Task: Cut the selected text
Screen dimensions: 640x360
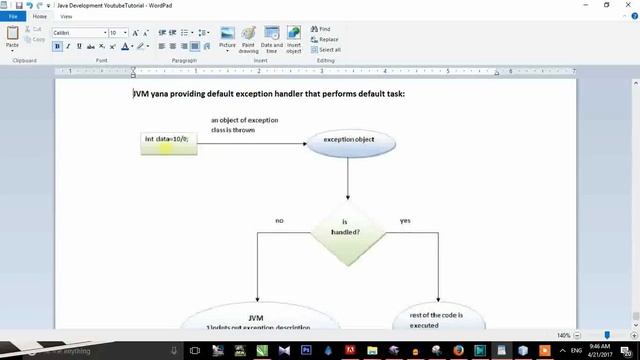Action: tap(33, 29)
